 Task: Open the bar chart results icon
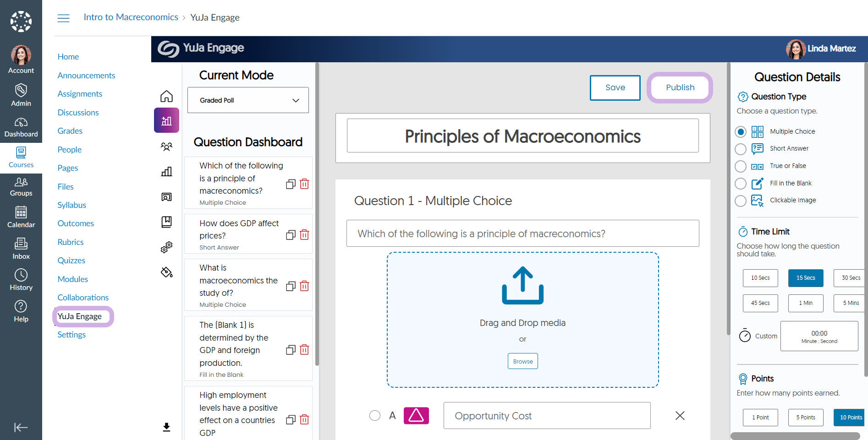coord(166,172)
